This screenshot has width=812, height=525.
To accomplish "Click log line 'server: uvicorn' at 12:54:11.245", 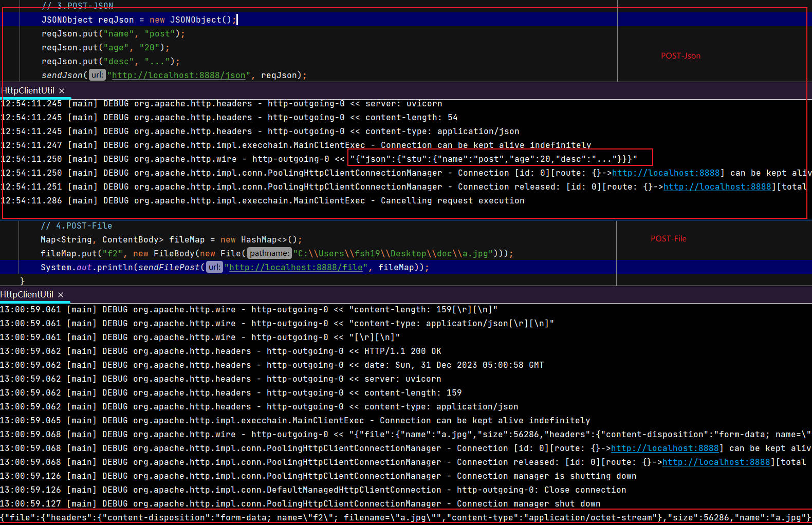I will point(222,104).
